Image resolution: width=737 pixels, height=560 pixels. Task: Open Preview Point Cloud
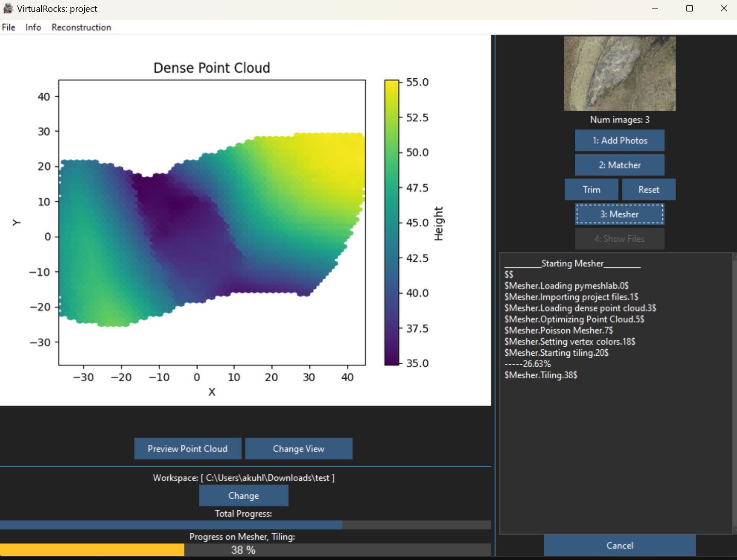188,449
